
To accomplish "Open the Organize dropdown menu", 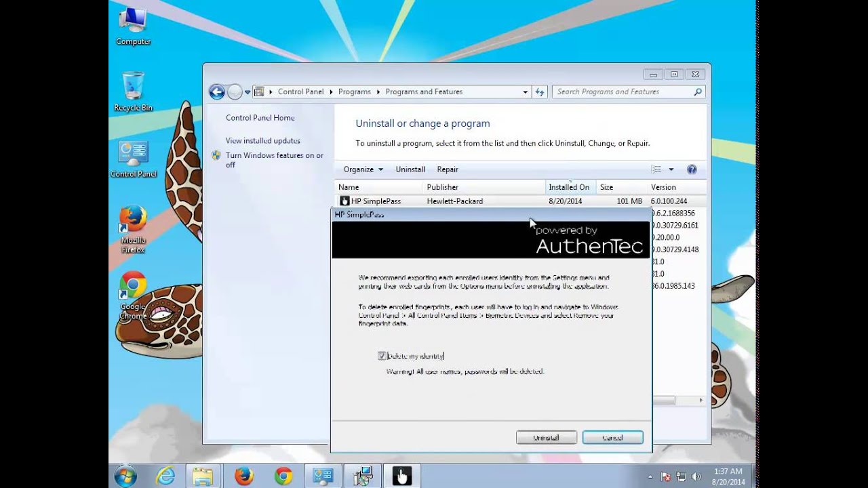I will click(363, 169).
